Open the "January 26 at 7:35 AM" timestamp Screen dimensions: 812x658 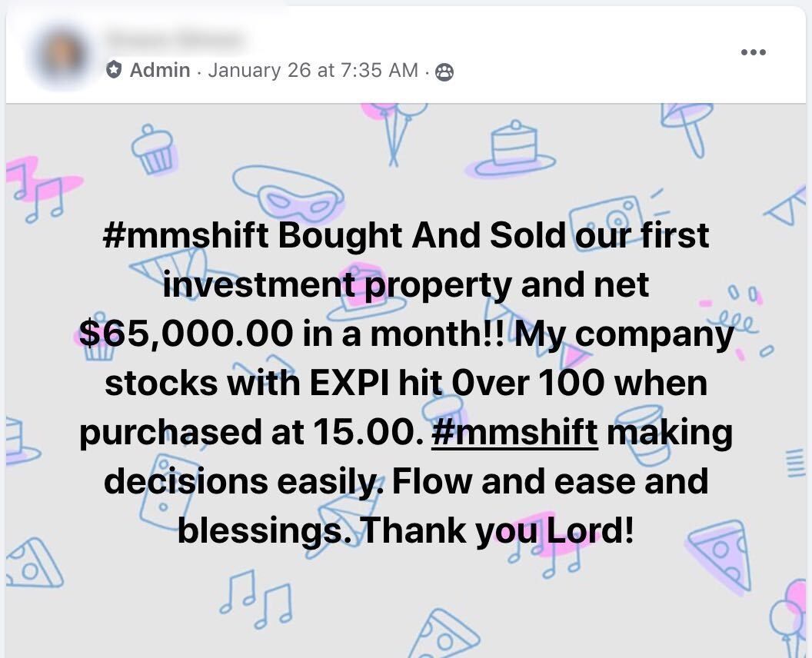click(x=313, y=71)
